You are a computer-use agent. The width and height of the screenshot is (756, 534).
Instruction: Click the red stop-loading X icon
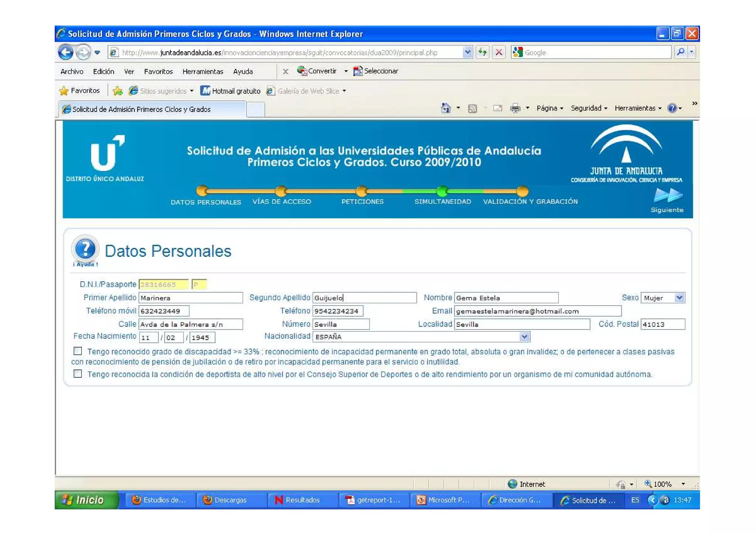pyautogui.click(x=499, y=52)
